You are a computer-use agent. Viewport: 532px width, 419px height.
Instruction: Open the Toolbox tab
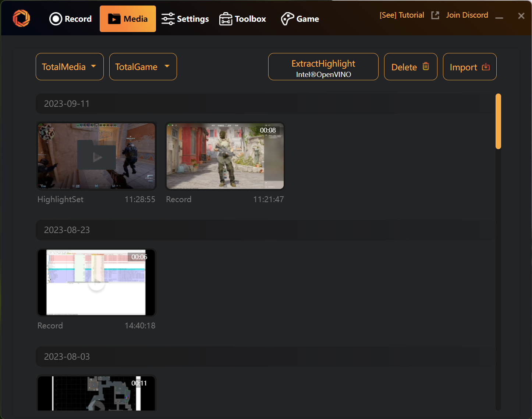(242, 19)
